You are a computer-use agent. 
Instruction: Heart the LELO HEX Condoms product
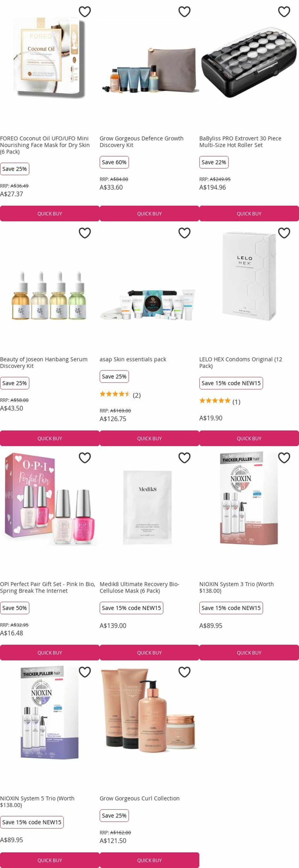(284, 233)
